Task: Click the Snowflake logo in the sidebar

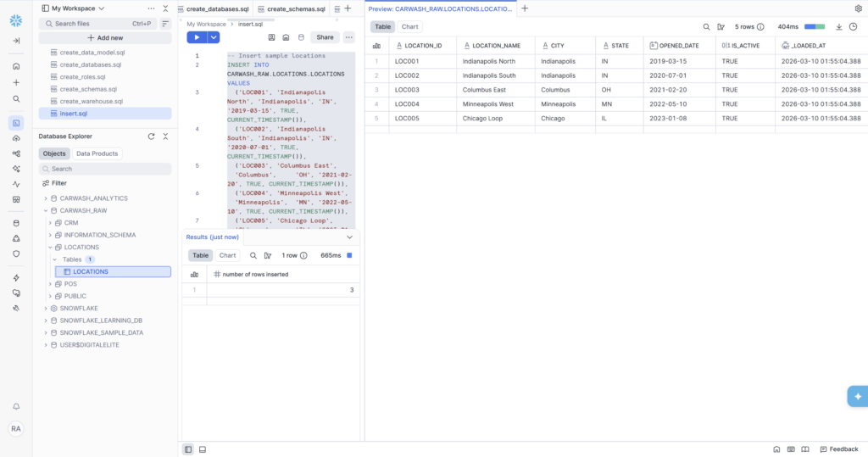Action: pos(16,20)
